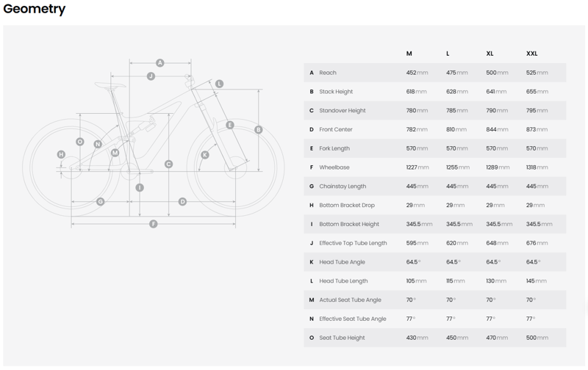
Task: Click the M column header in table
Action: [409, 54]
